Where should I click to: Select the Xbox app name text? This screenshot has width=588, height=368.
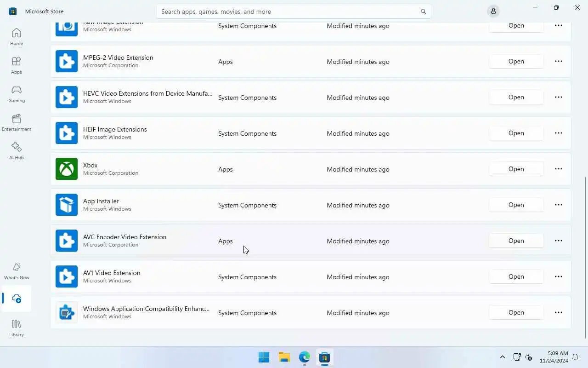point(90,165)
